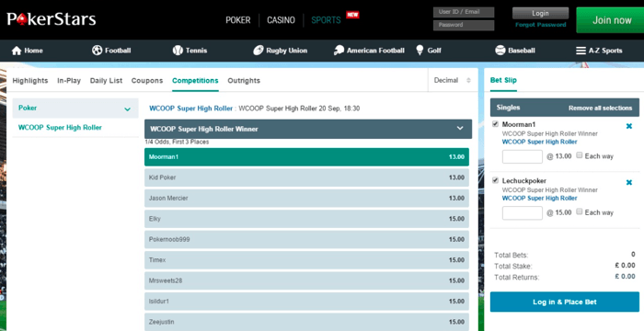Click the Golf tee icon
The height and width of the screenshot is (331, 644).
[420, 50]
